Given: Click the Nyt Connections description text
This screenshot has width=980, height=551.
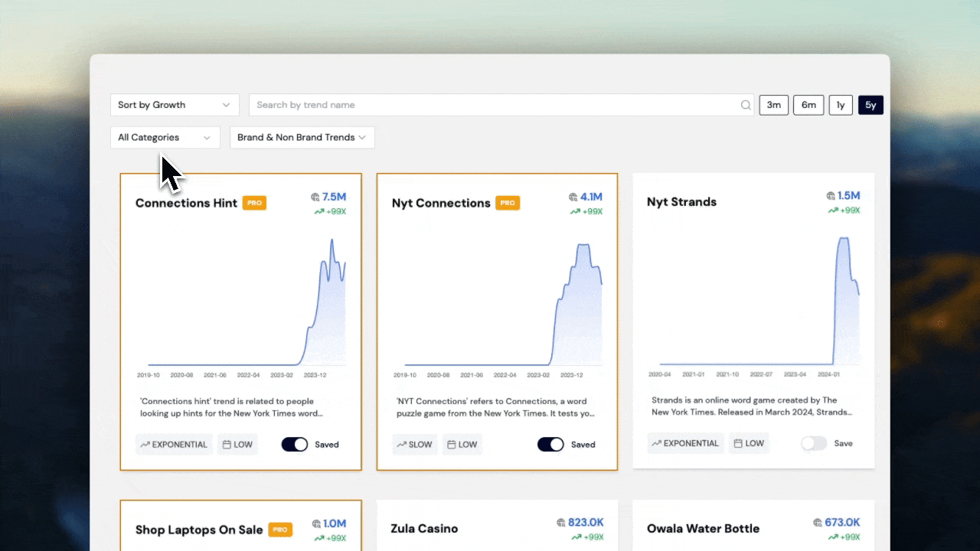Looking at the screenshot, I should (495, 407).
